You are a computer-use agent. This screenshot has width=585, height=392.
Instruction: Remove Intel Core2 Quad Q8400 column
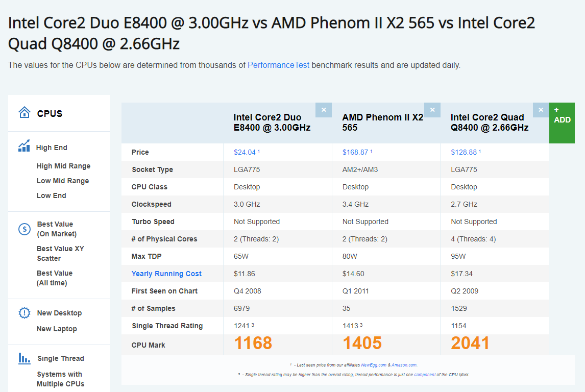point(541,110)
